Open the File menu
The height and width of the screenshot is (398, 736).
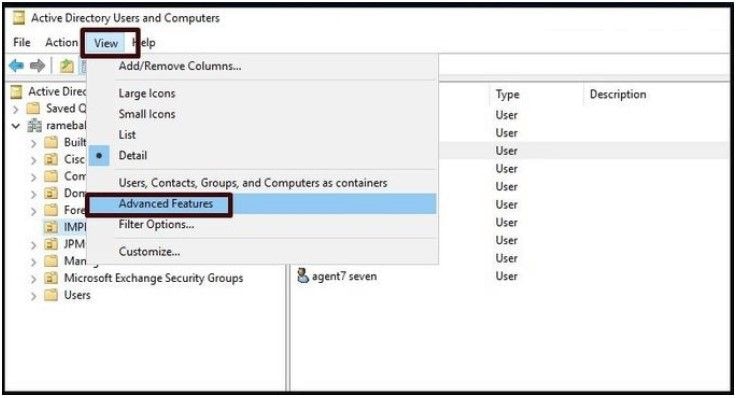(x=22, y=43)
